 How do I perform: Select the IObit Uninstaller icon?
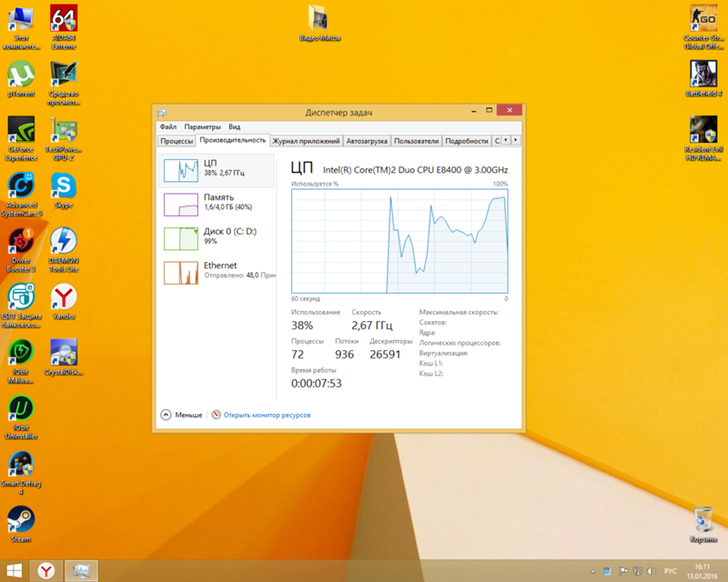pos(21,417)
